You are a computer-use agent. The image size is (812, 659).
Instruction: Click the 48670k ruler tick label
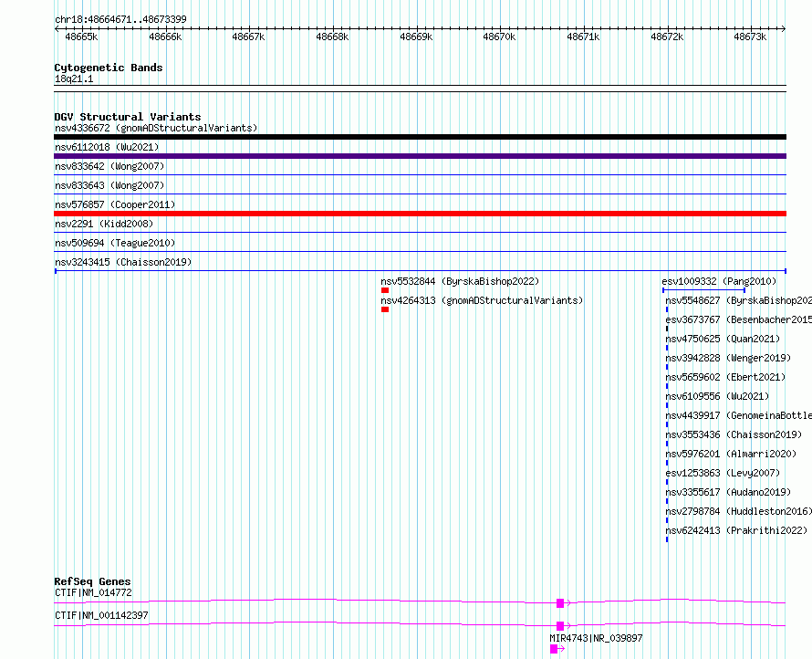(x=499, y=37)
